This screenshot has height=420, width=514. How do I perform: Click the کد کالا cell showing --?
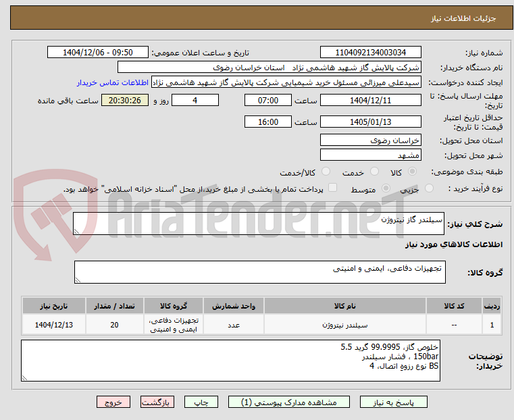(x=454, y=325)
